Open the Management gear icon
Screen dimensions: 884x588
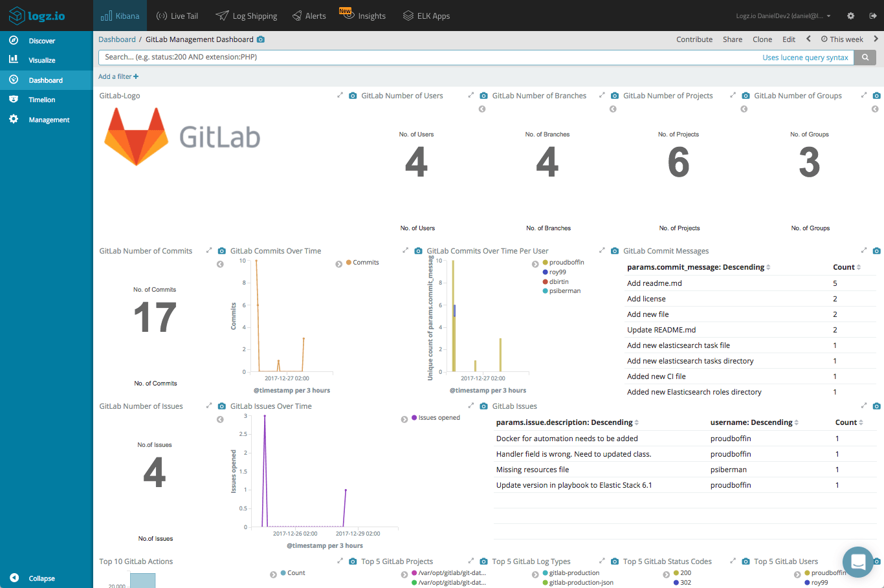[x=14, y=119]
